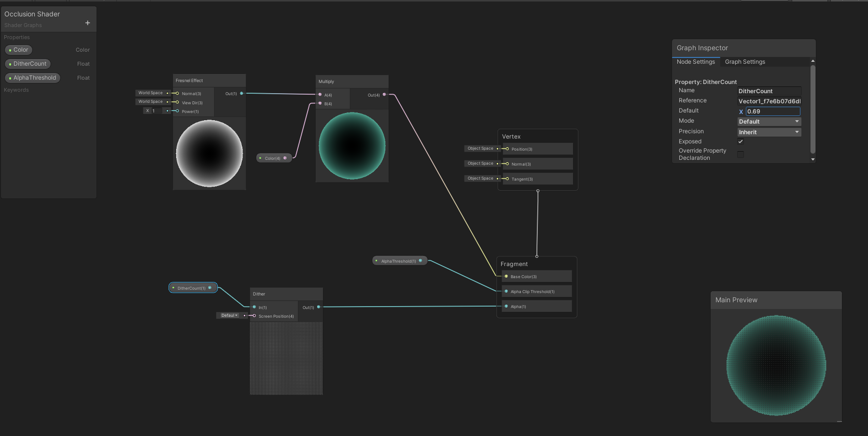Click the plus icon to add a new property
Screen dimensions: 868x436
click(87, 23)
